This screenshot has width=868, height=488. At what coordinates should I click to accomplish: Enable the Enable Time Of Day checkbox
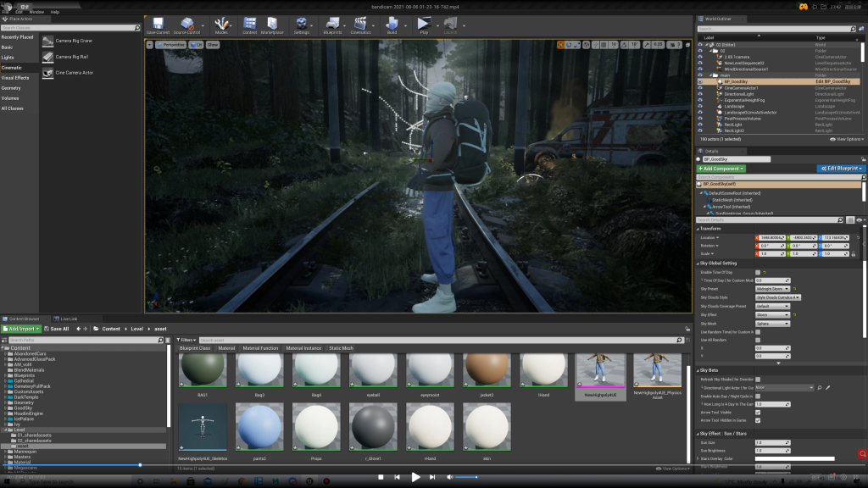click(758, 272)
